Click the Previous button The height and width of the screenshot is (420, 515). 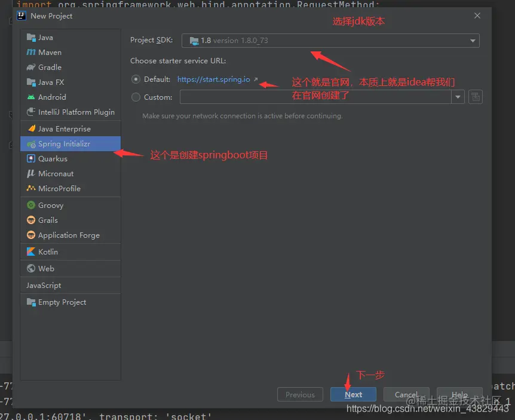coord(300,394)
